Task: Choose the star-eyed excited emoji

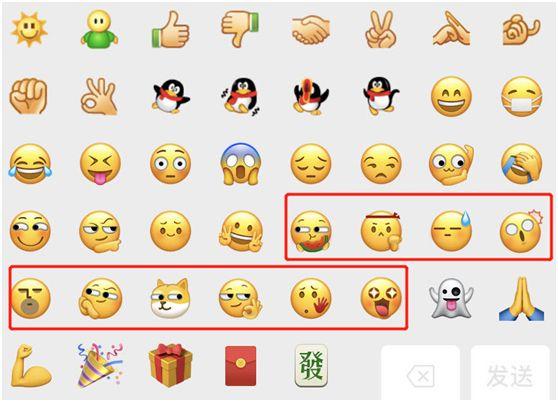Action: point(381,298)
